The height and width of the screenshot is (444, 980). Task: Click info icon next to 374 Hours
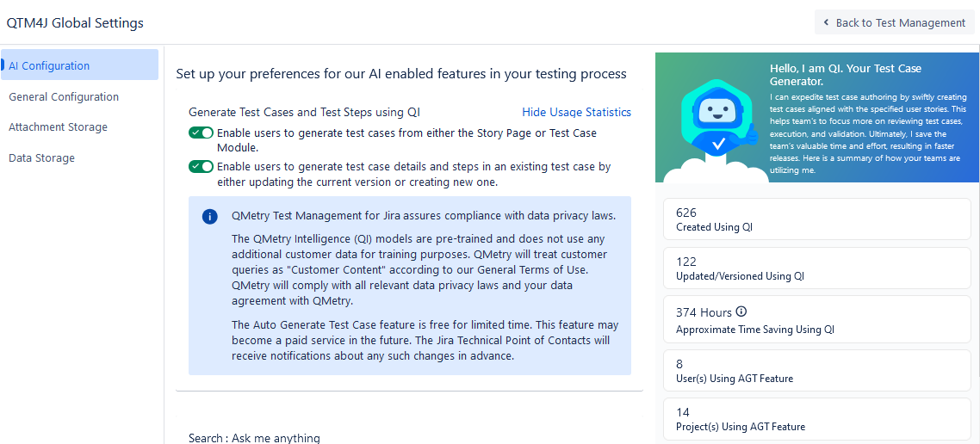(741, 312)
